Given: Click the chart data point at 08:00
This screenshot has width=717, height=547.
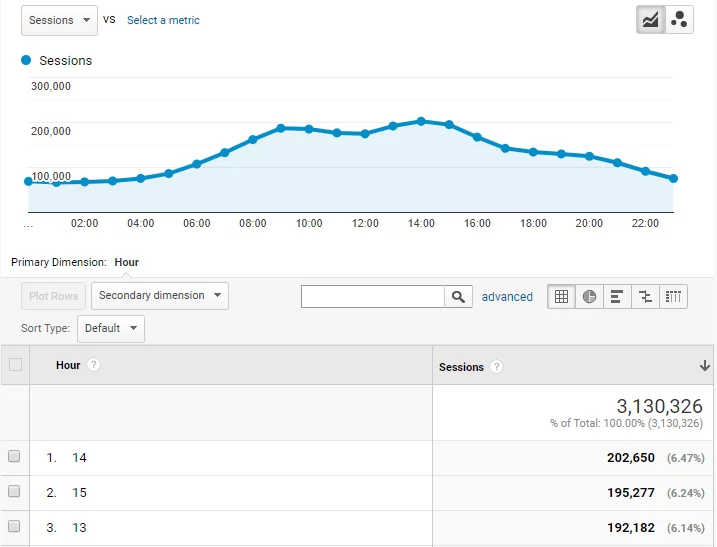Looking at the screenshot, I should coord(253,139).
